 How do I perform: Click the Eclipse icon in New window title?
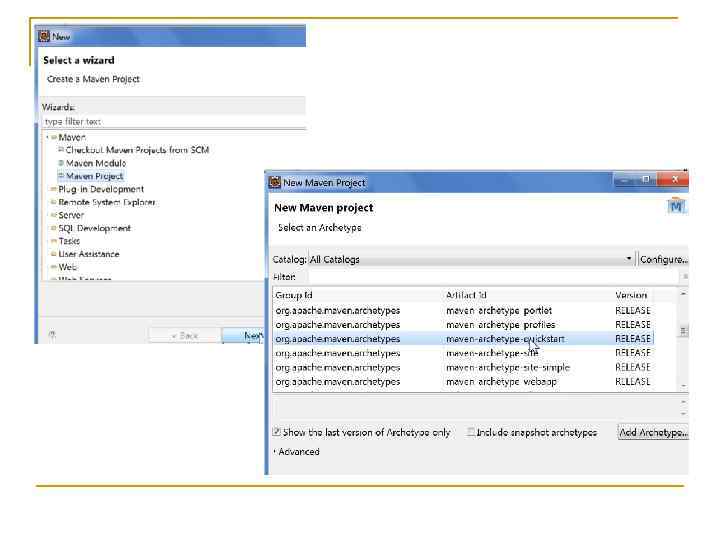click(44, 36)
